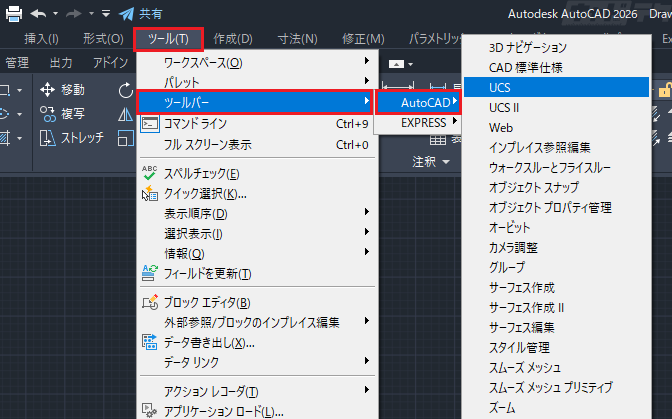Image resolution: width=672 pixels, height=419 pixels.
Task: Choose フル スクリーン表示 menu entry
Action: (258, 145)
